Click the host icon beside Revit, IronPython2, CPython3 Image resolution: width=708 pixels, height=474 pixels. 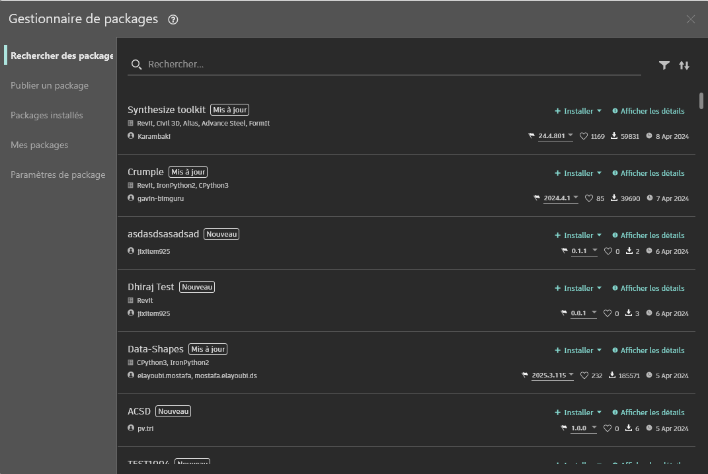pyautogui.click(x=130, y=185)
